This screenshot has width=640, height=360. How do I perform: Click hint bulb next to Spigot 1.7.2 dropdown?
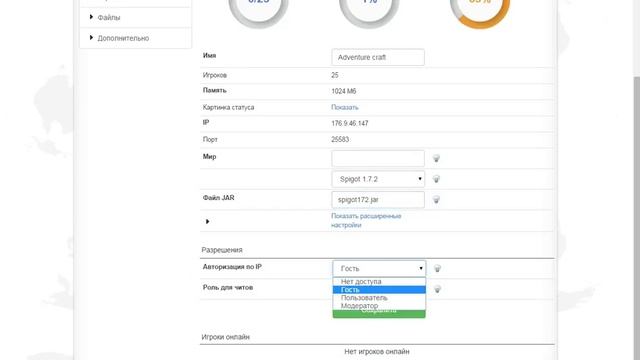436,179
